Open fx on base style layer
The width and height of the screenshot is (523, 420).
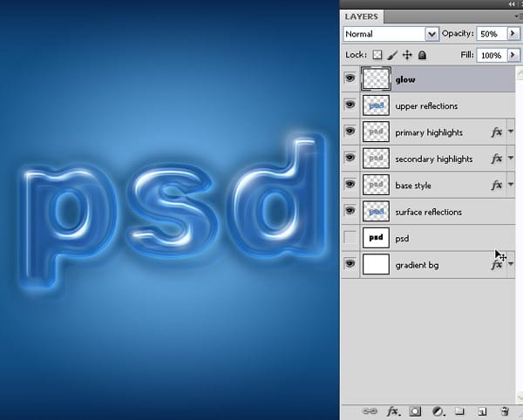pos(497,185)
